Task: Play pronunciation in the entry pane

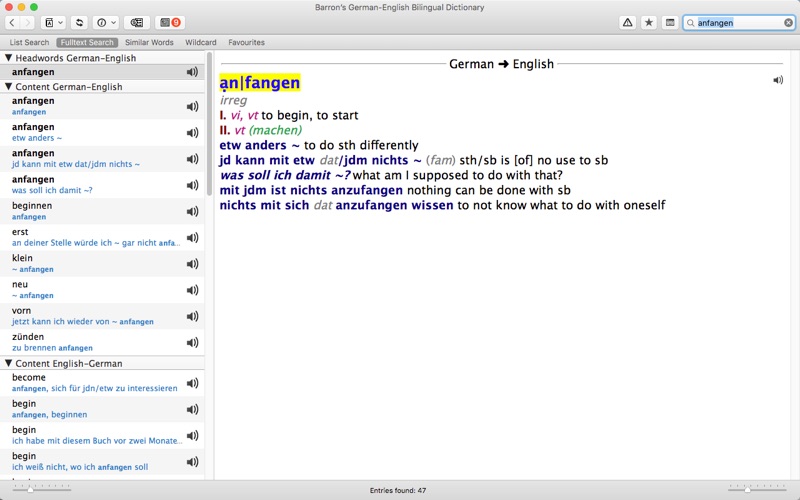Action: click(778, 80)
